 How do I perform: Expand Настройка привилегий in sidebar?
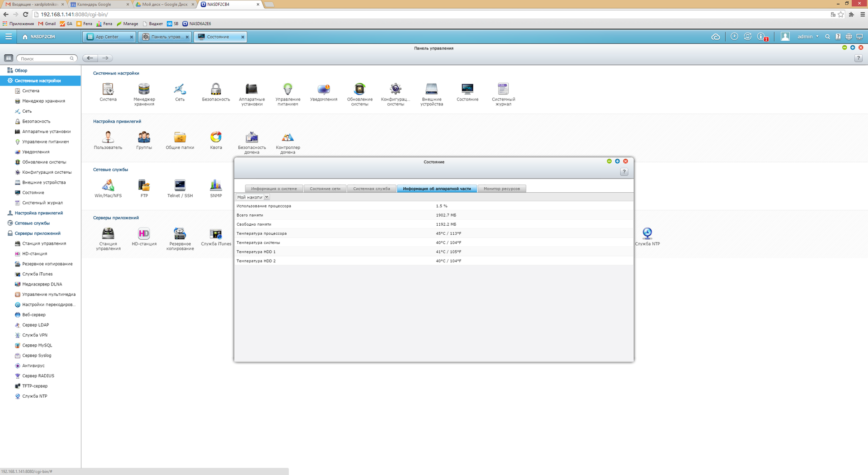click(38, 213)
